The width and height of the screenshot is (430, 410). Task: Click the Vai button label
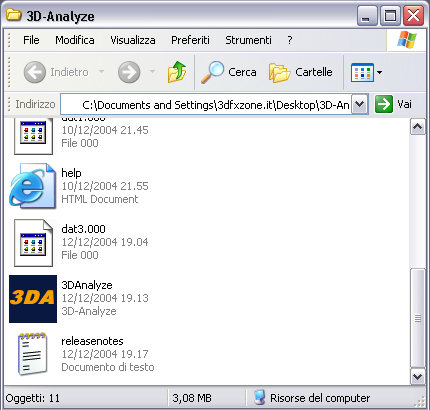point(404,104)
